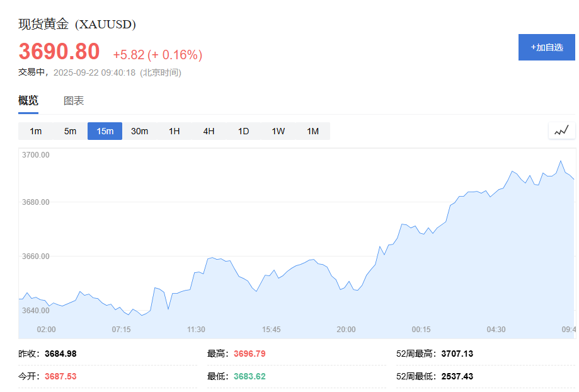Select the 概览 overview tab

28,100
